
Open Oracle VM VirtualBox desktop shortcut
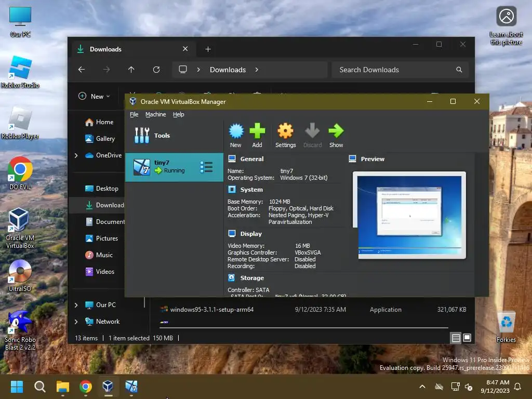point(20,228)
